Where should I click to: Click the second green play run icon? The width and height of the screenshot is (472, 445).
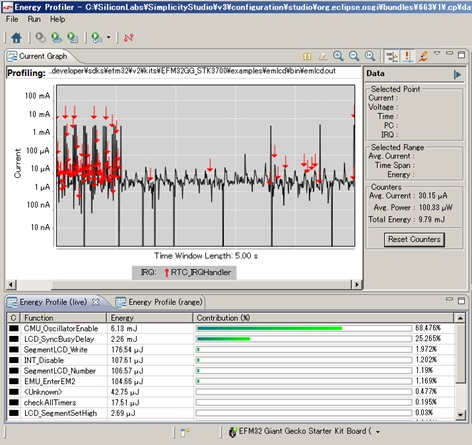pyautogui.click(x=73, y=38)
